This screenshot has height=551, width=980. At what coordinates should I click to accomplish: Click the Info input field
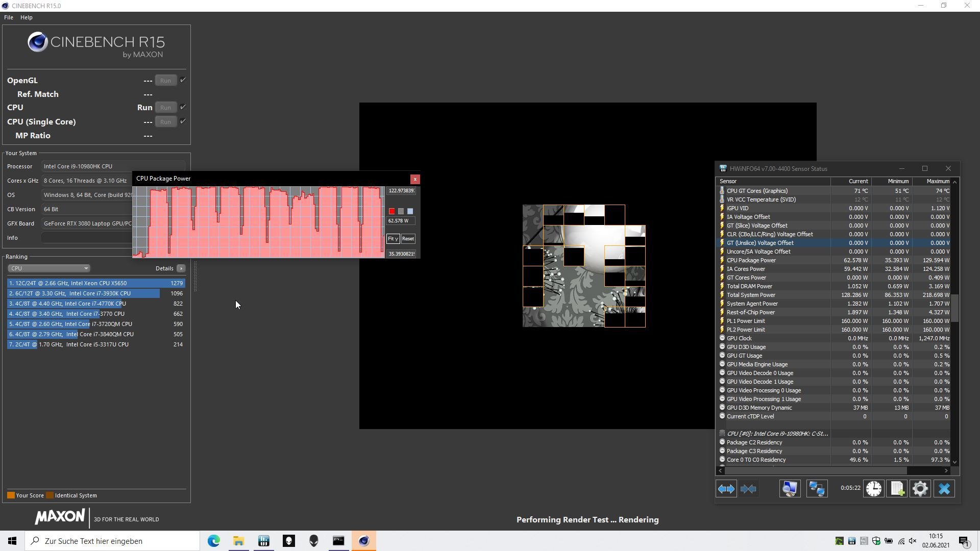click(x=87, y=238)
